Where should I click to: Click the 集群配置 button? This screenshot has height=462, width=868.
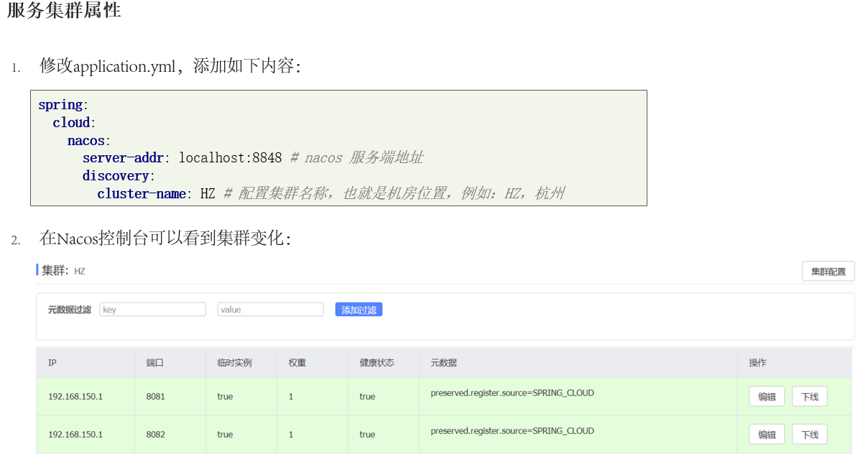coord(828,272)
